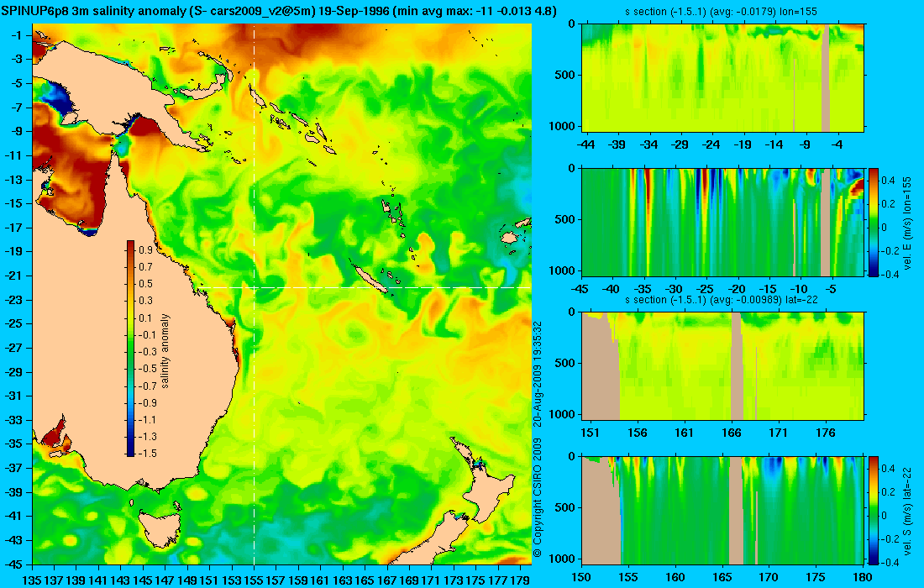Screen dimensions: 924x588
Task: Click the -44 tick under the top section
Action: tap(585, 144)
